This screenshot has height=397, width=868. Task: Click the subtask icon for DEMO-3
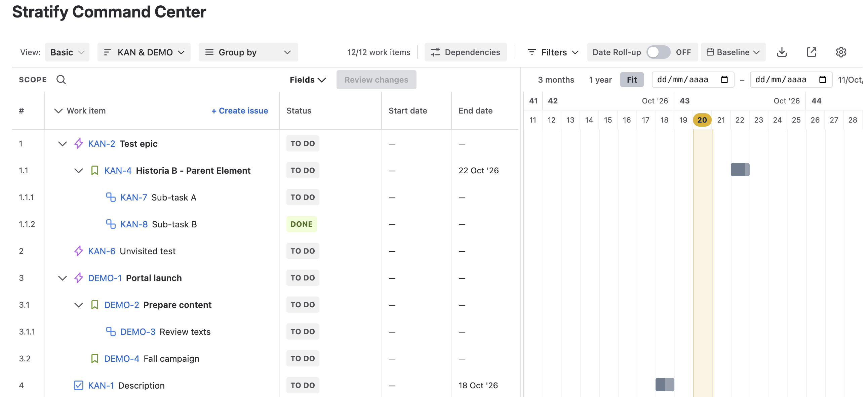111,332
